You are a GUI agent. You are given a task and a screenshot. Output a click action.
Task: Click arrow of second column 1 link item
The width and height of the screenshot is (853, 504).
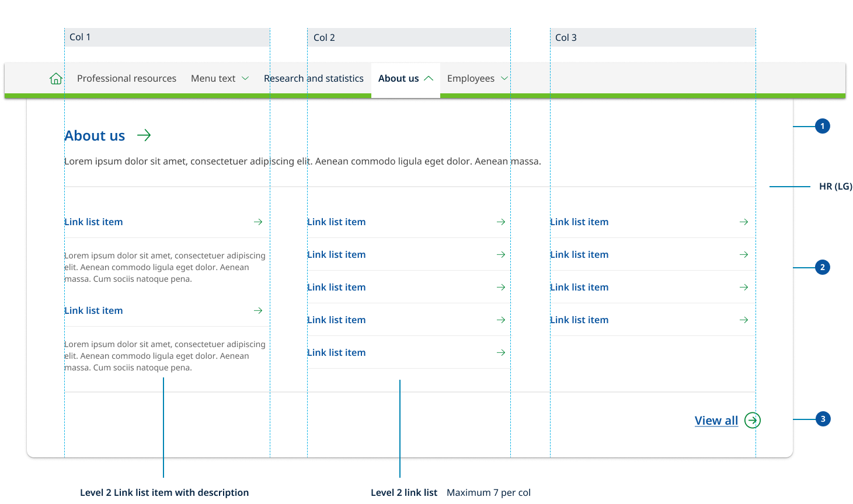coord(258,311)
